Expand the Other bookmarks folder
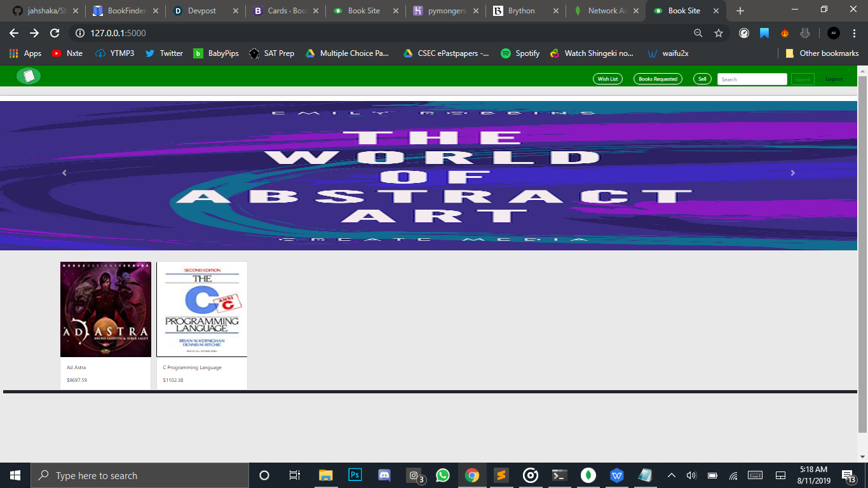 822,53
